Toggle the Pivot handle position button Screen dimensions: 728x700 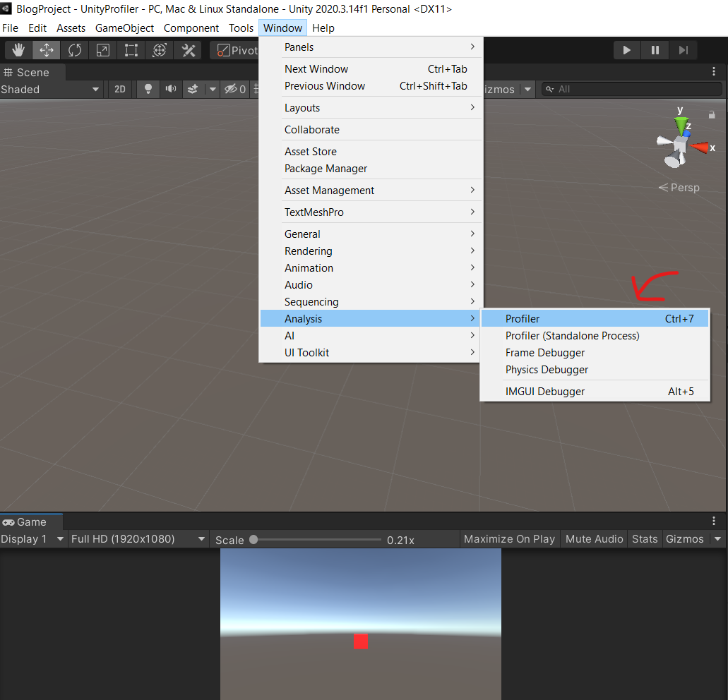[235, 50]
